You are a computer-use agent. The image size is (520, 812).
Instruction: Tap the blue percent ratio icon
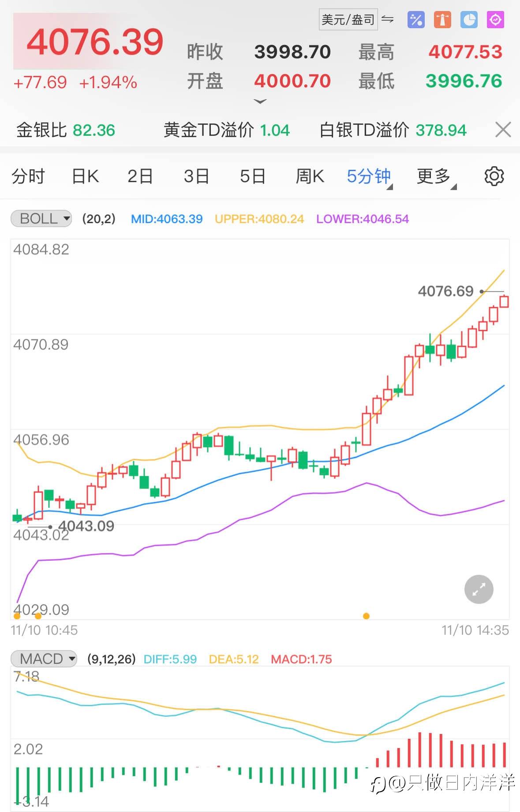coord(416,20)
